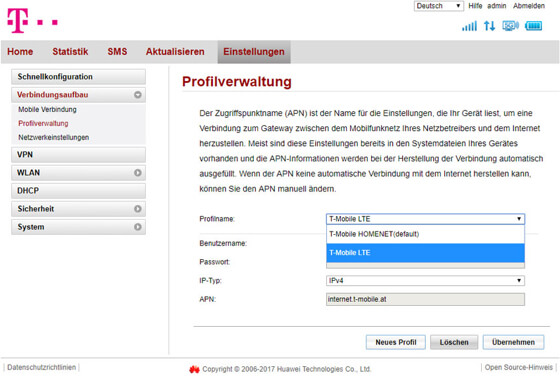Click the WLAN status monitor icon

tap(510, 26)
